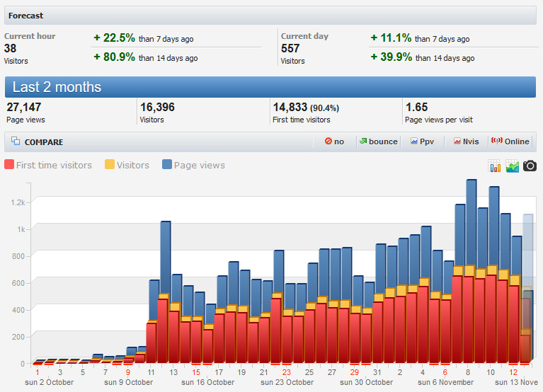Click the tallest page views bar on 8 November
Image resolution: width=543 pixels, height=392 pixels.
471,222
